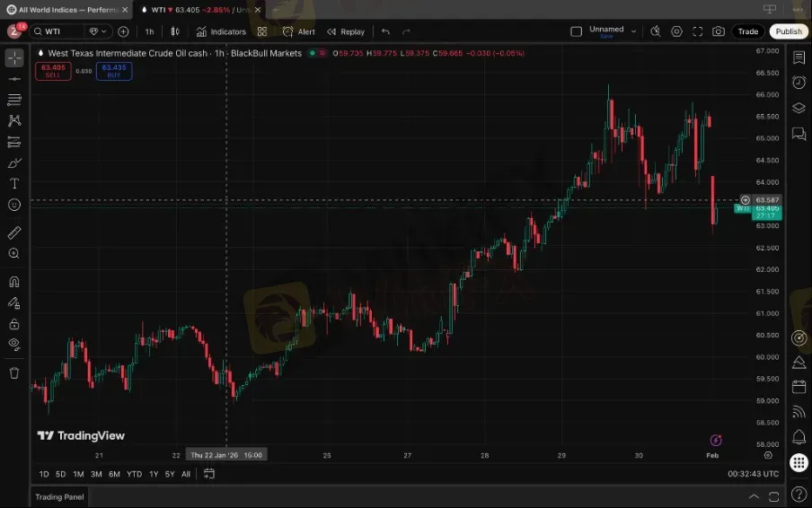The width and height of the screenshot is (812, 508).
Task: Start bar Replay mode
Action: 346,31
